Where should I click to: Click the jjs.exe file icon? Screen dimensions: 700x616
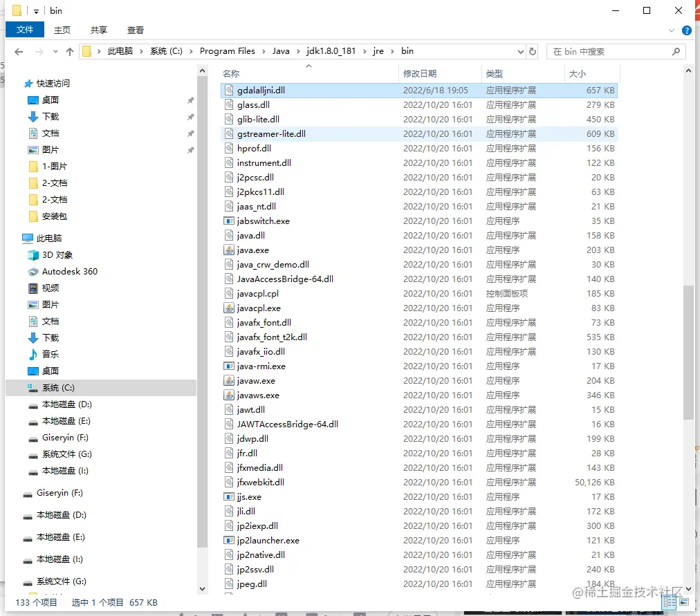pyautogui.click(x=229, y=496)
